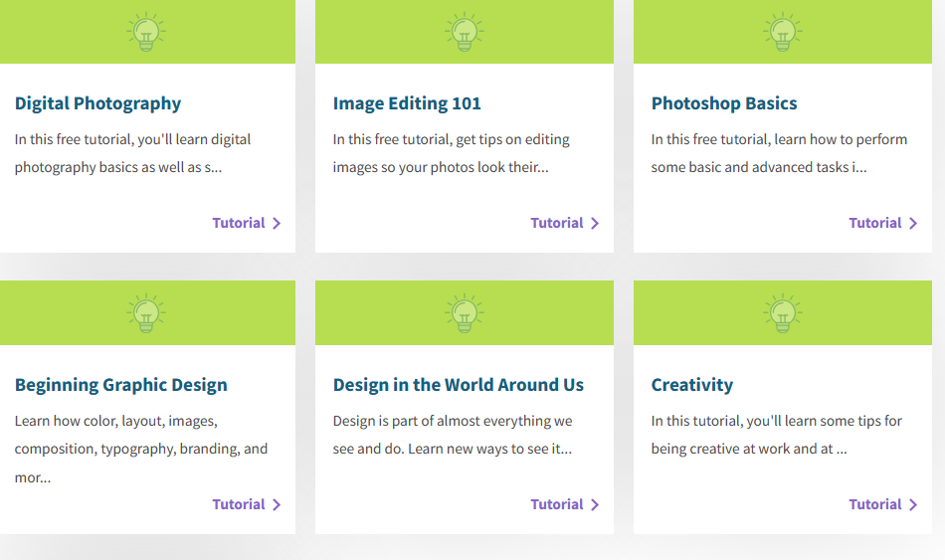Follow the Tutorial link for Beginning Graphic Design
Screen dimensions: 945x560
tap(239, 504)
